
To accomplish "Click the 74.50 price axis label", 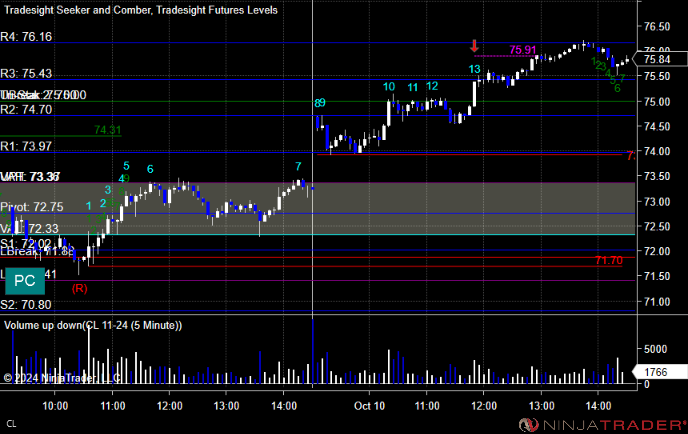I will 657,126.
